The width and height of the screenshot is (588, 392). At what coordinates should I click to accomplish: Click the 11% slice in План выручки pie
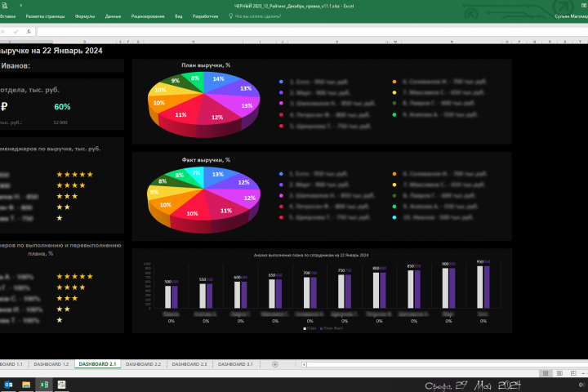pos(179,114)
